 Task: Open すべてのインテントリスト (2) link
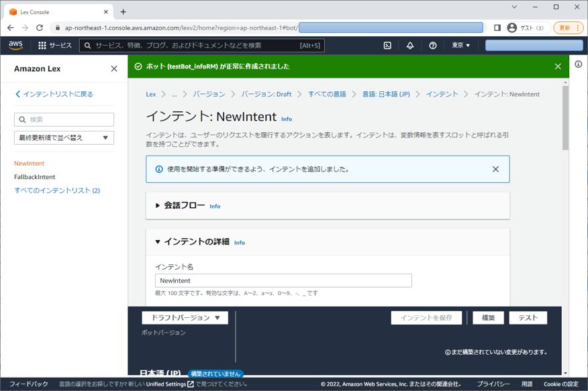57,190
